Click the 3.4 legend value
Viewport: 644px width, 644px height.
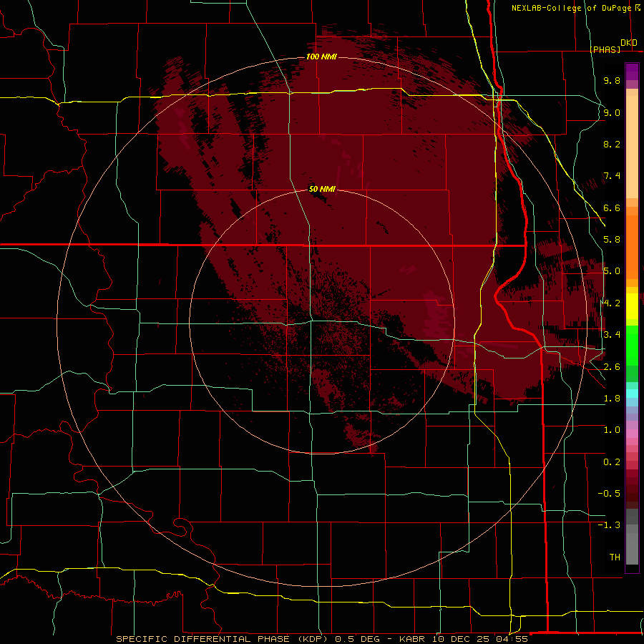click(612, 335)
